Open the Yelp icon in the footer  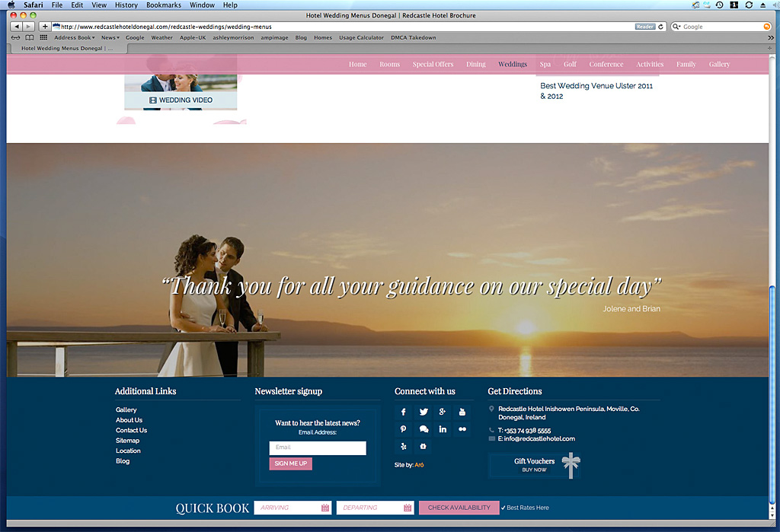pyautogui.click(x=403, y=447)
